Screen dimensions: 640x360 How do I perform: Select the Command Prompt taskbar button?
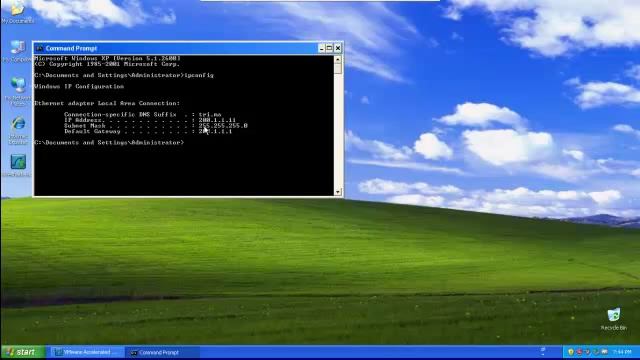pos(162,352)
